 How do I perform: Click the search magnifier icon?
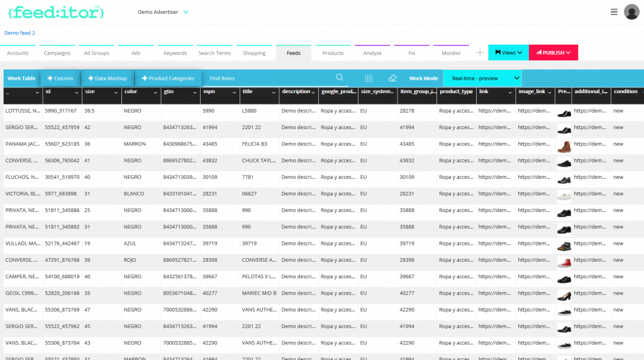(340, 78)
